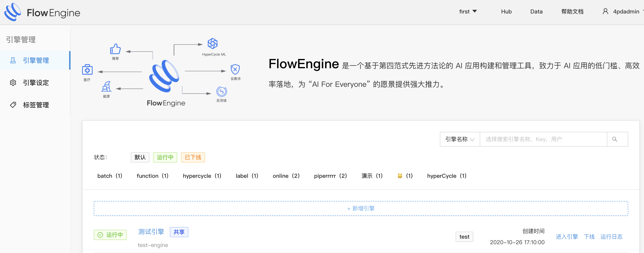Click the flask icon for 引擎管理
644x253 pixels.
[13, 60]
